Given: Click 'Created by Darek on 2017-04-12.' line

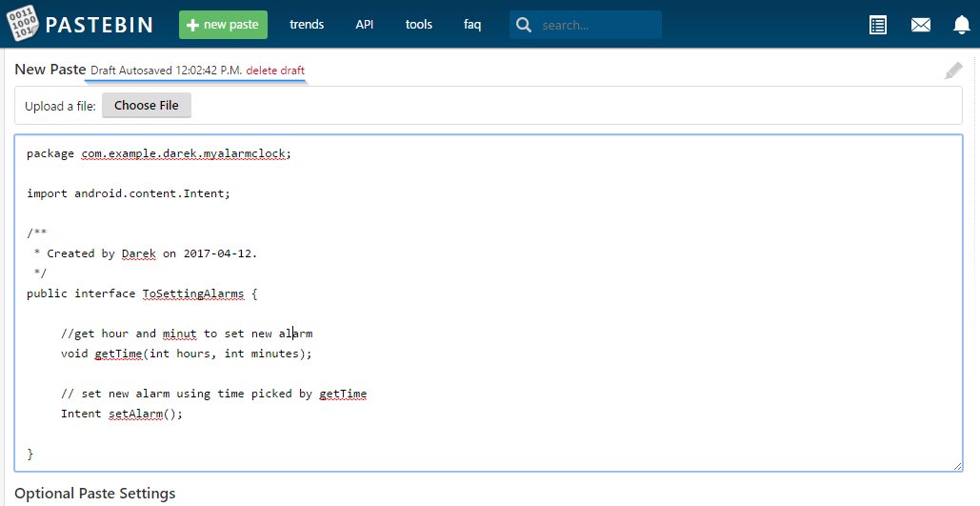Looking at the screenshot, I should (151, 253).
